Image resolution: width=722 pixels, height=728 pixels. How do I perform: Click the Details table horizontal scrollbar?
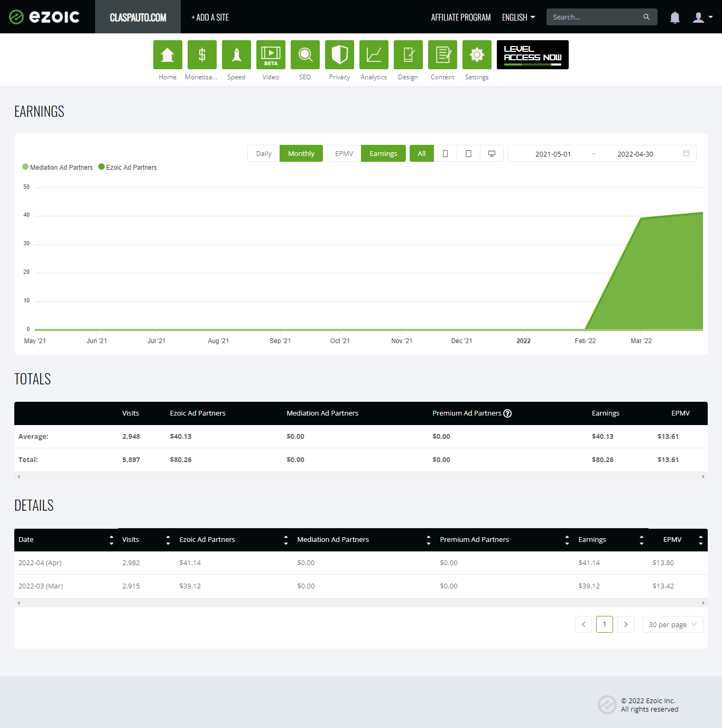[x=361, y=603]
